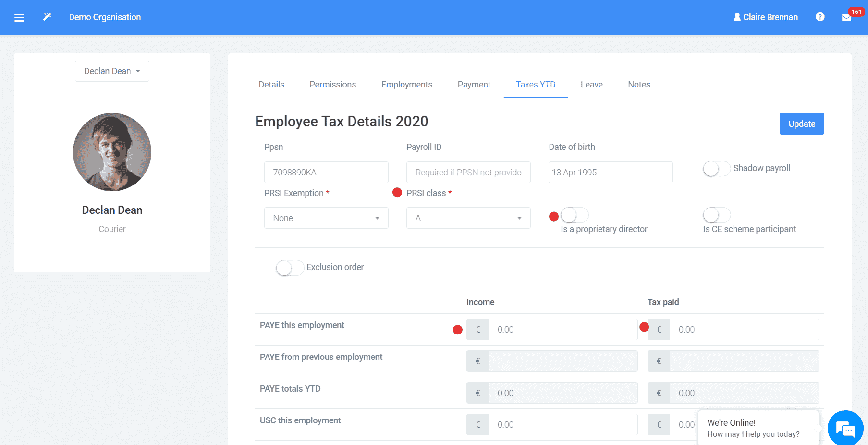Click the Demo Organisation link

(105, 17)
